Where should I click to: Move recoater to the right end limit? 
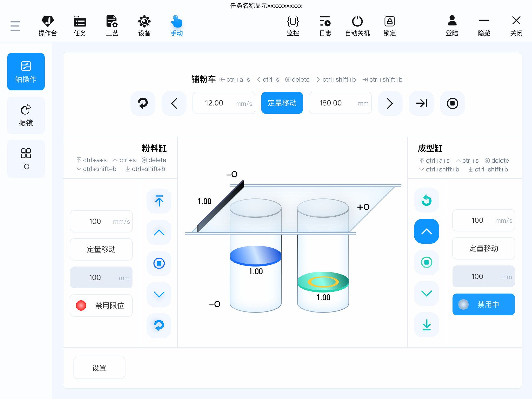click(x=421, y=103)
